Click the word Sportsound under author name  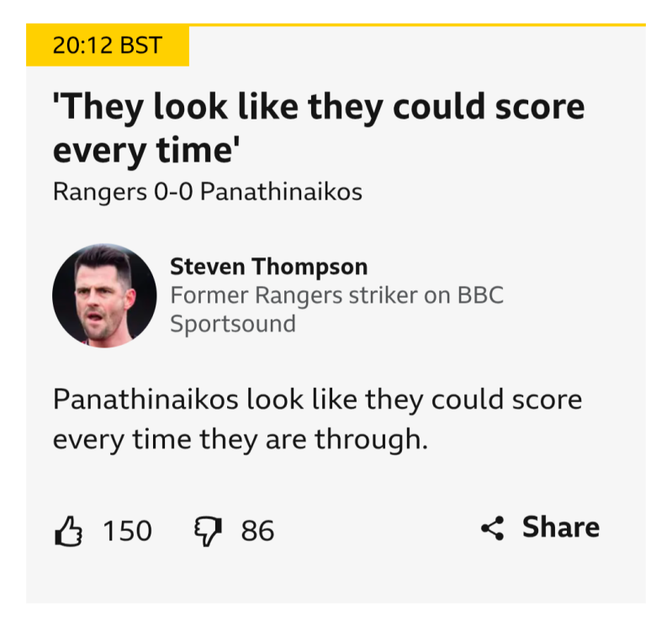click(232, 323)
